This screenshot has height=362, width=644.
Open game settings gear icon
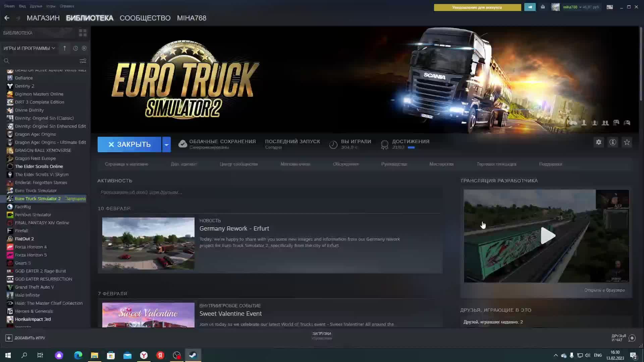pyautogui.click(x=599, y=142)
